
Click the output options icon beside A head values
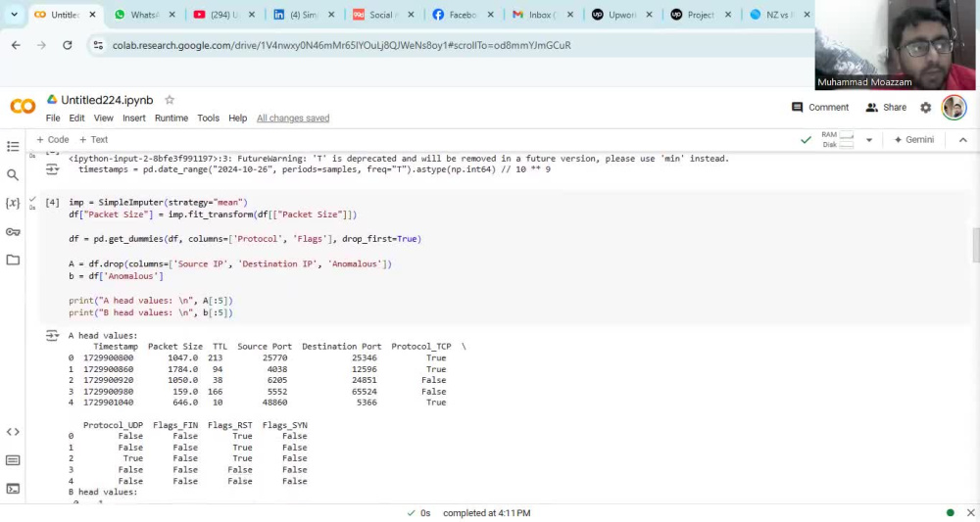[53, 336]
